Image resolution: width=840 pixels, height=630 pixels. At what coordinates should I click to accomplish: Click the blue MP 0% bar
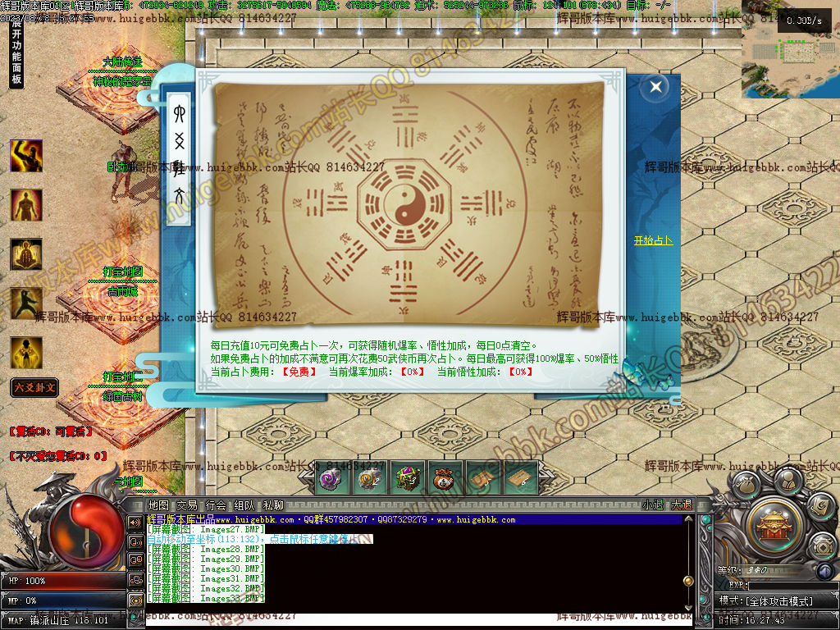63,600
